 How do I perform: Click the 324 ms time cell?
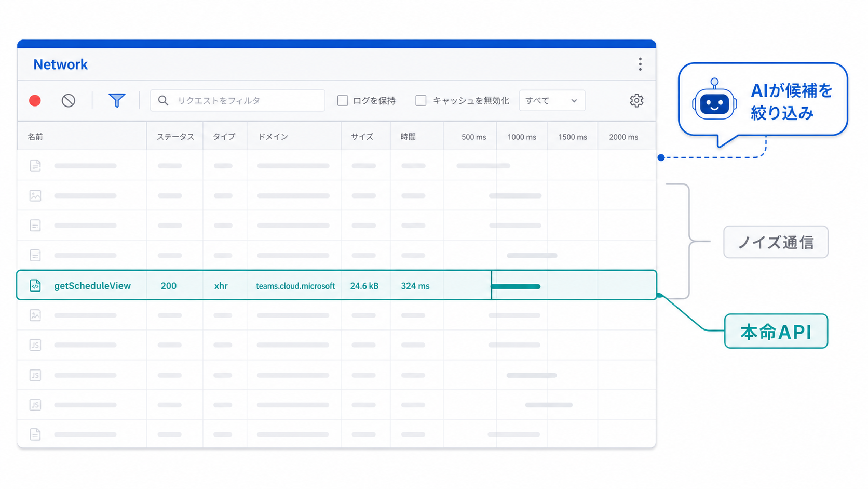click(x=415, y=286)
